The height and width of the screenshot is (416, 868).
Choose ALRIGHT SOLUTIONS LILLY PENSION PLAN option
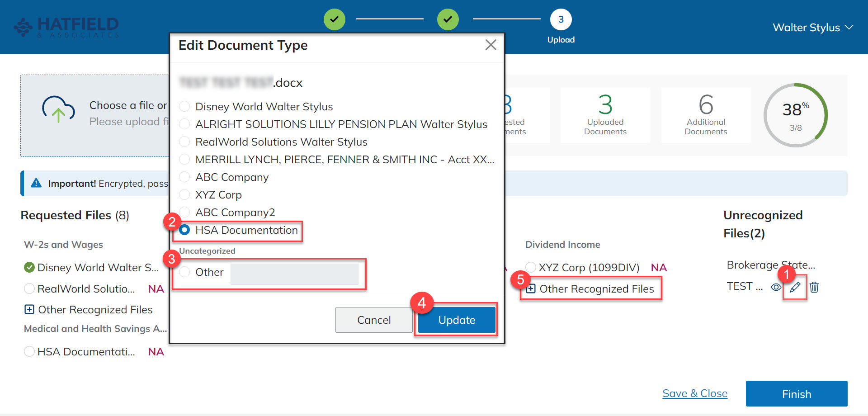click(184, 124)
